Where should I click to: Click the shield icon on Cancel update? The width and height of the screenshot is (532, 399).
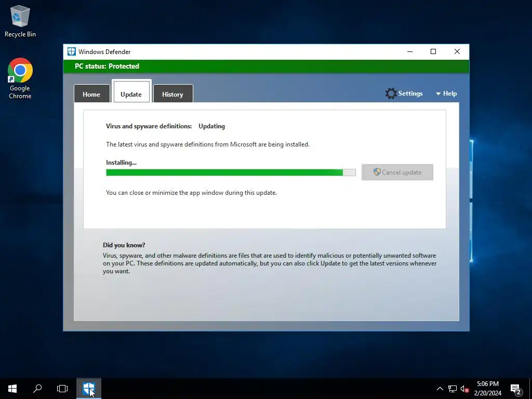click(x=377, y=172)
